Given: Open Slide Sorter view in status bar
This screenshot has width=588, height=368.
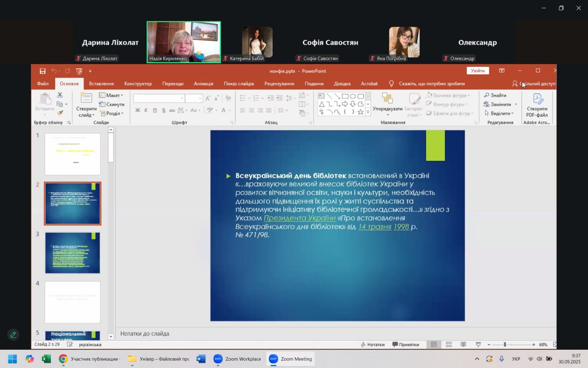Looking at the screenshot, I should click(449, 344).
